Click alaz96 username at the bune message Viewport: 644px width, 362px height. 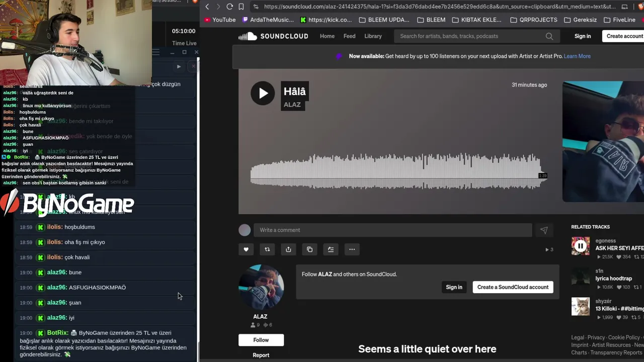pos(57,273)
